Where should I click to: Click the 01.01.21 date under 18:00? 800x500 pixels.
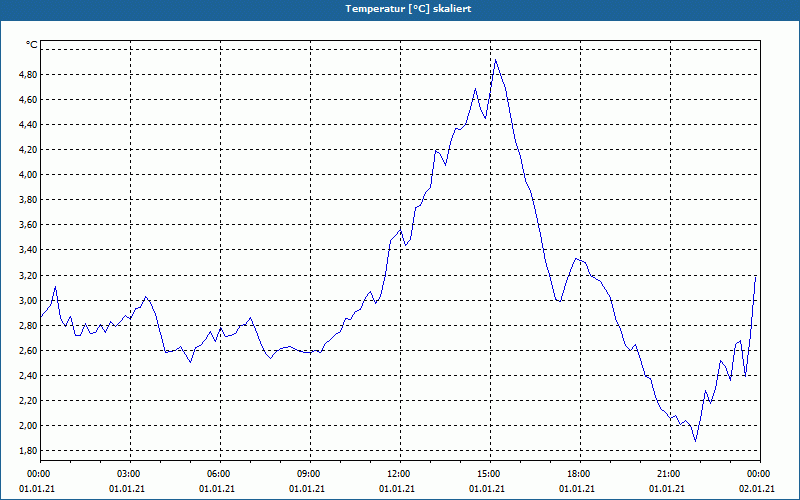(x=577, y=489)
